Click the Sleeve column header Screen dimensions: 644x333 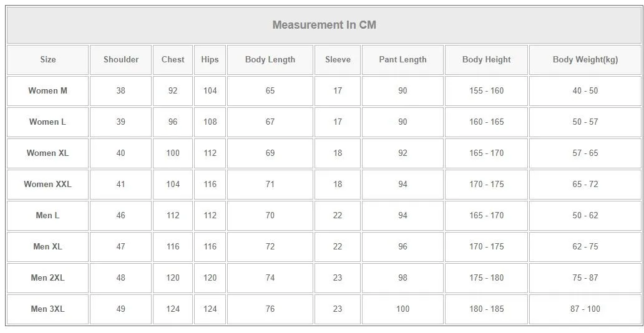coord(338,60)
